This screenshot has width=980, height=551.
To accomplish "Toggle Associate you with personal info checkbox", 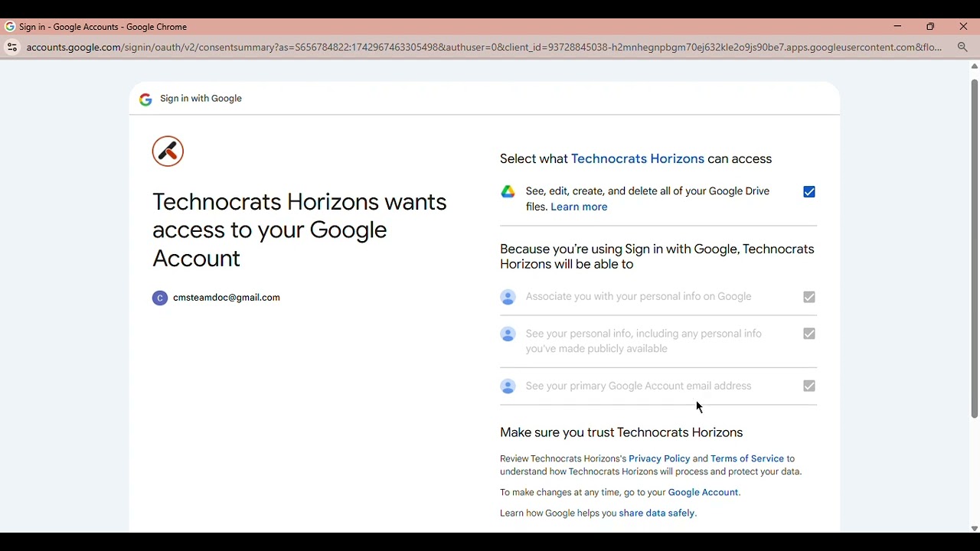I will click(x=809, y=297).
